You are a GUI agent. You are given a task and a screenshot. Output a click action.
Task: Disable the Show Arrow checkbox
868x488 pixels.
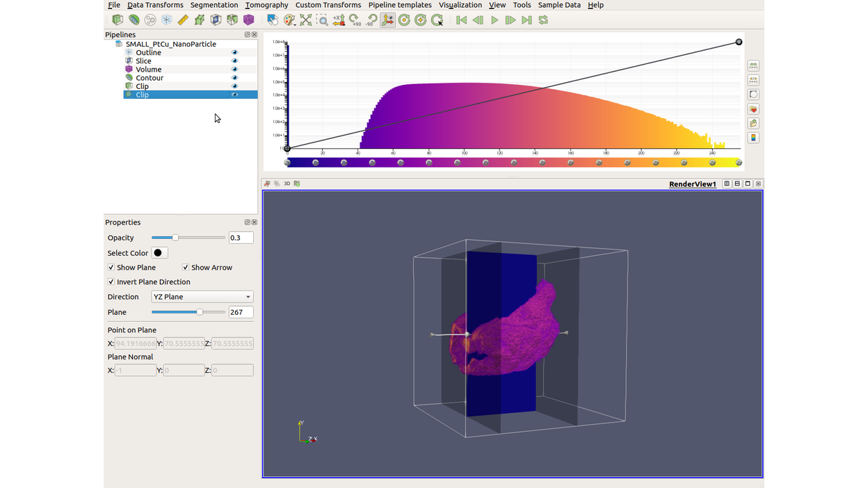185,267
